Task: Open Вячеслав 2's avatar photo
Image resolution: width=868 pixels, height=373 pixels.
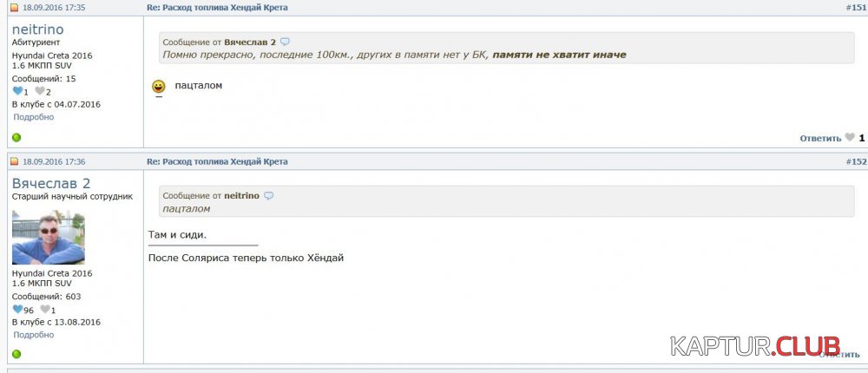Action: [49, 237]
